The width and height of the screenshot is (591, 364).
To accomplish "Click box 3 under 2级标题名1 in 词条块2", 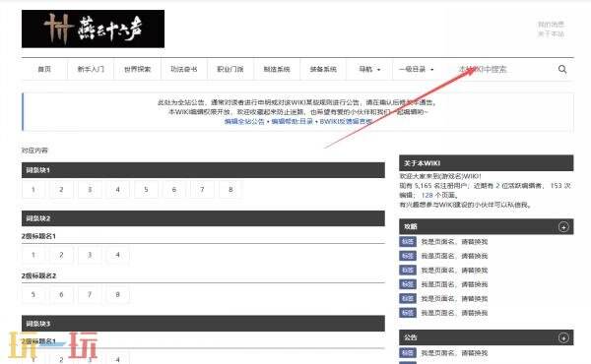I will [x=90, y=255].
